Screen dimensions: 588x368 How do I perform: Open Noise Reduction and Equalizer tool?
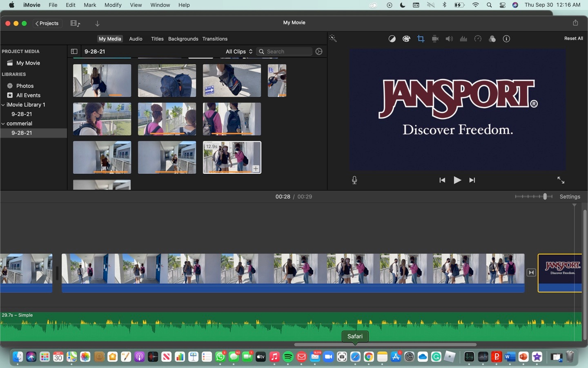pyautogui.click(x=463, y=39)
